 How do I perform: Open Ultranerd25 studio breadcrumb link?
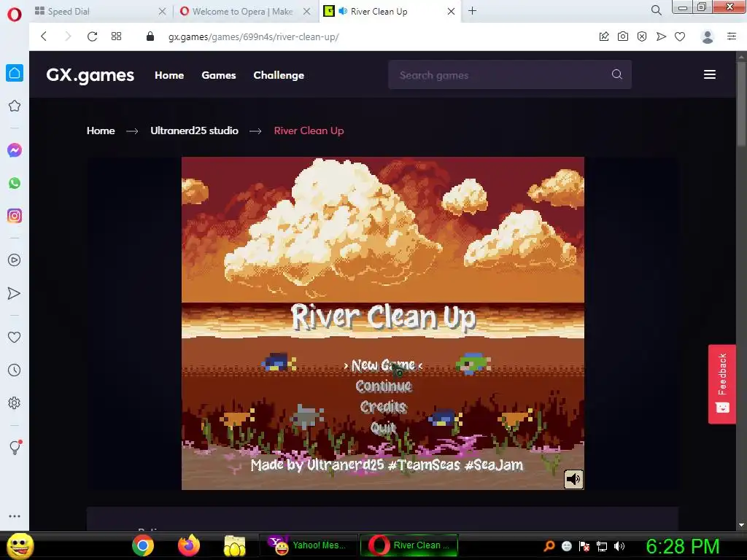(x=194, y=131)
